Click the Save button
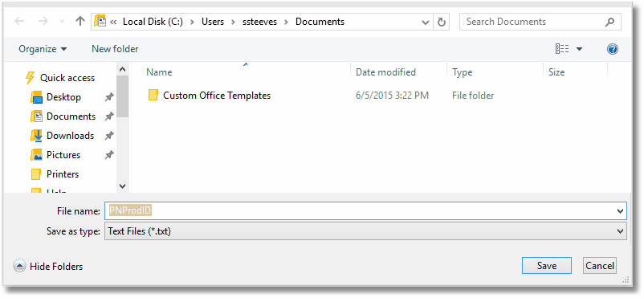This screenshot has width=644, height=298. [x=547, y=266]
